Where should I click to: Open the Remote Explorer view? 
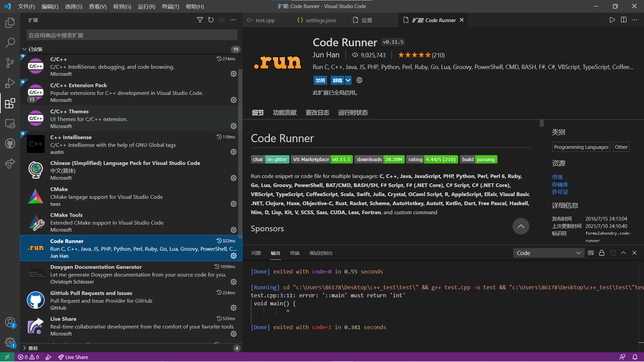(10, 124)
